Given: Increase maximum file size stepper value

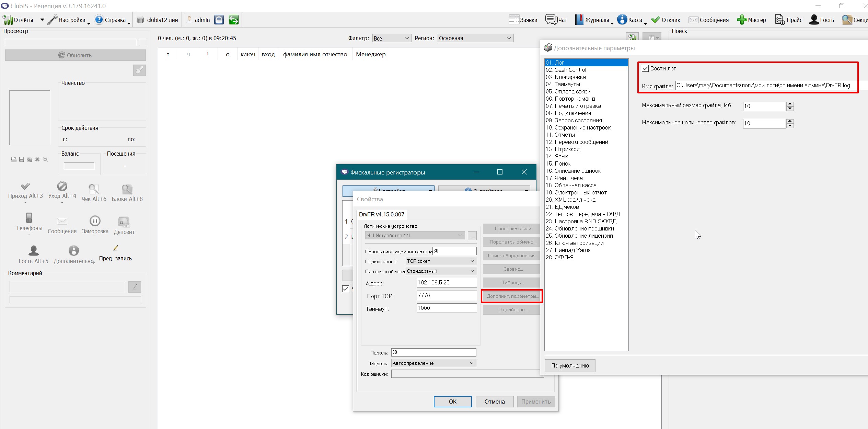Looking at the screenshot, I should (x=790, y=104).
